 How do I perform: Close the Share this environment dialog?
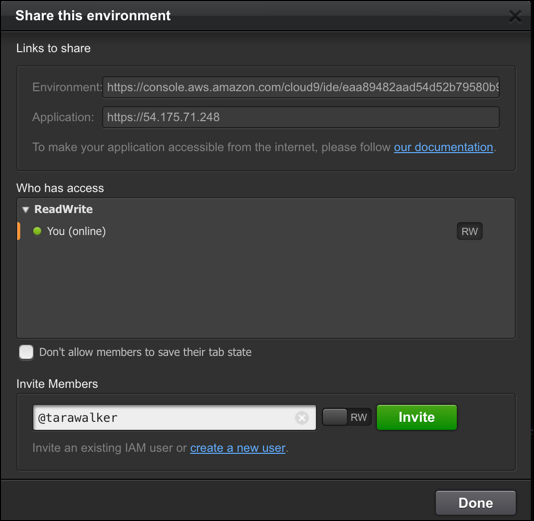tap(515, 16)
